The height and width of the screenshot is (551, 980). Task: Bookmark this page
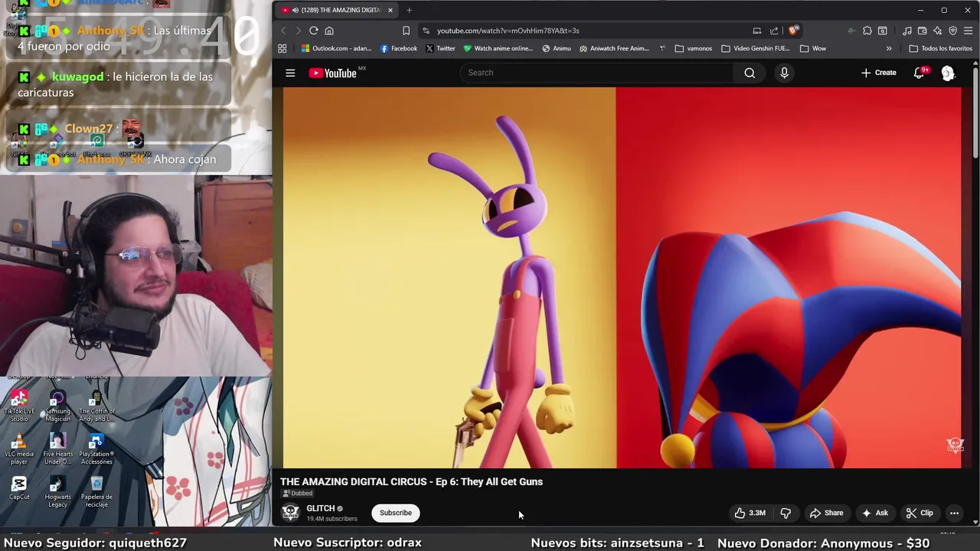point(406,31)
